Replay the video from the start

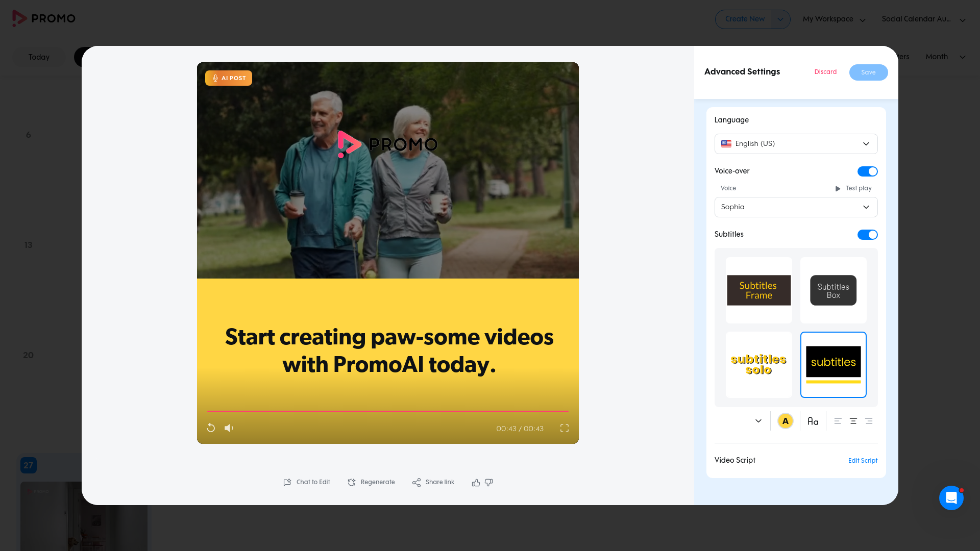pyautogui.click(x=211, y=428)
